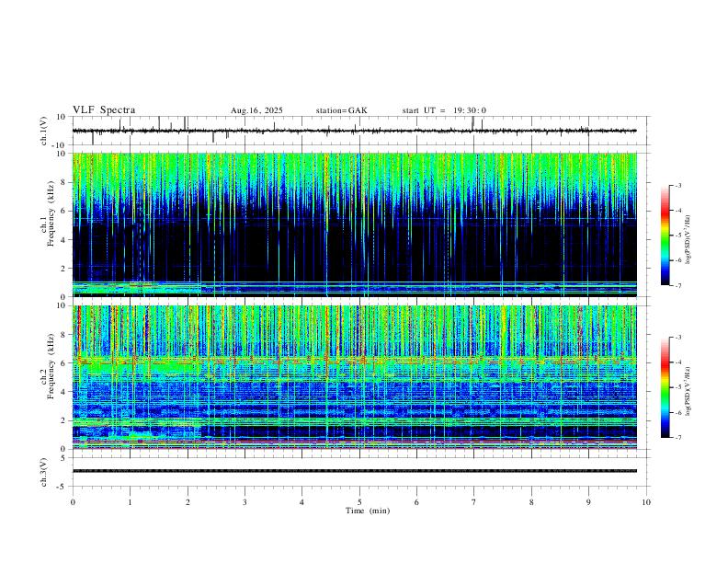Viewport: 728px width, 563px height.
Task: Click the log(PSD) label beside ch.1 color bar
Action: point(688,240)
